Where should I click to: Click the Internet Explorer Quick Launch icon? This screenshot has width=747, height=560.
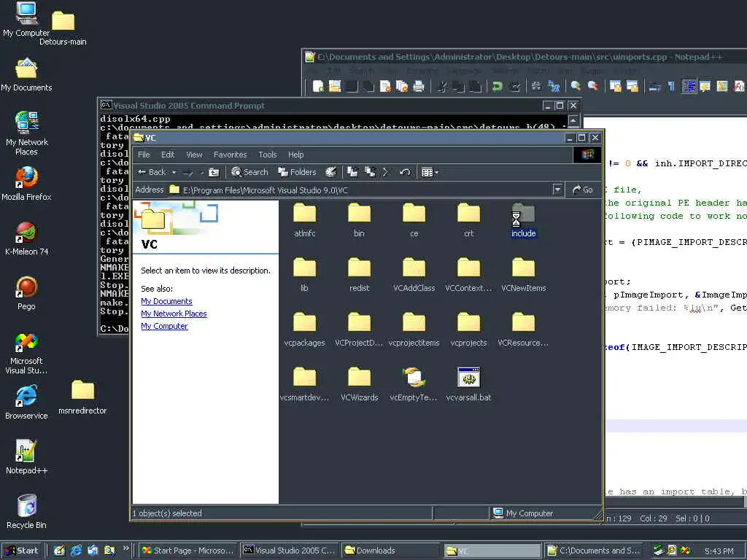click(x=76, y=551)
